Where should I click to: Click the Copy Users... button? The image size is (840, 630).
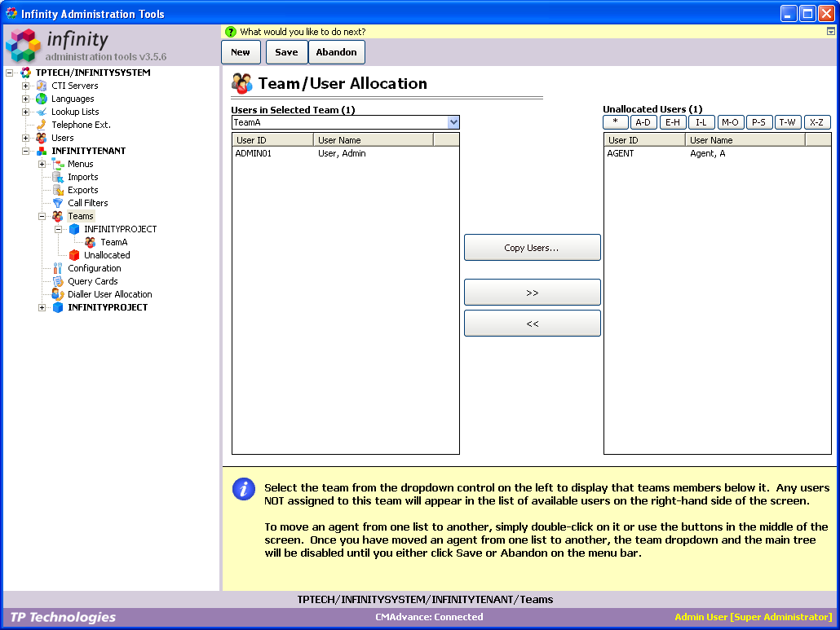point(532,248)
